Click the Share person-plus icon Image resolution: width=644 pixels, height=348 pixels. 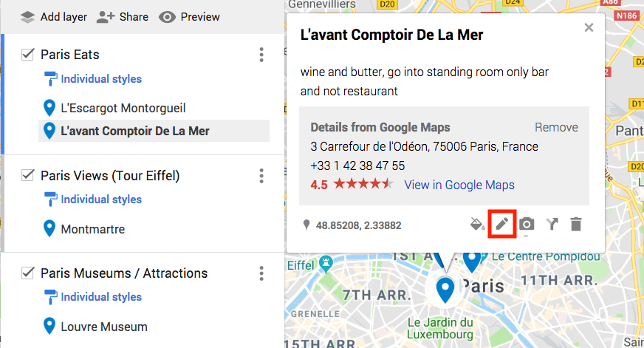pyautogui.click(x=105, y=17)
